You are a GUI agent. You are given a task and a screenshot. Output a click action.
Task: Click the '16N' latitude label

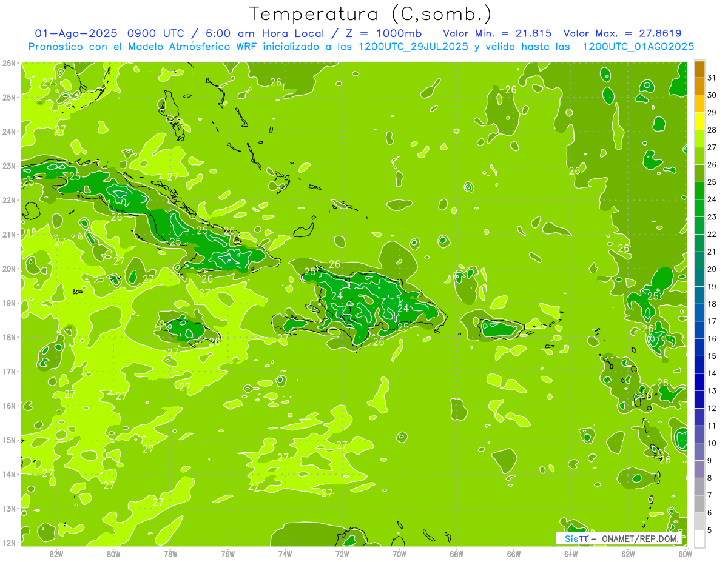[x=8, y=406]
